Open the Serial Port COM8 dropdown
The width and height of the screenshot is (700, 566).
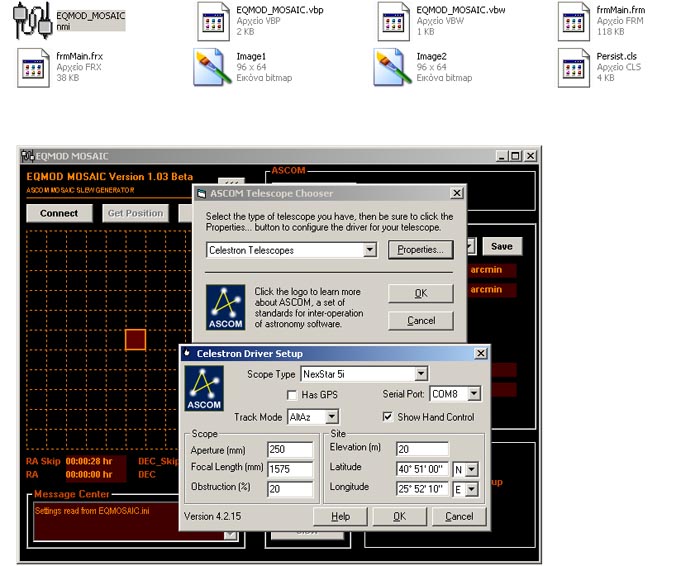tap(474, 393)
